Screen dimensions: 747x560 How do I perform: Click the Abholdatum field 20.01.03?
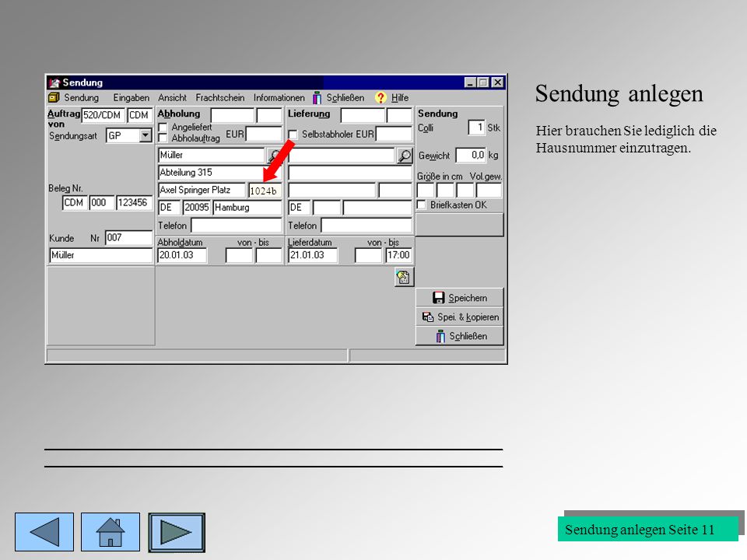pos(182,255)
